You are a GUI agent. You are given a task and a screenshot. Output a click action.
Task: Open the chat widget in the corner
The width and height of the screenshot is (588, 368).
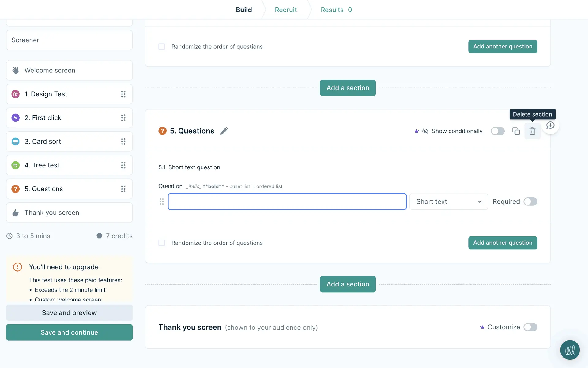click(570, 350)
